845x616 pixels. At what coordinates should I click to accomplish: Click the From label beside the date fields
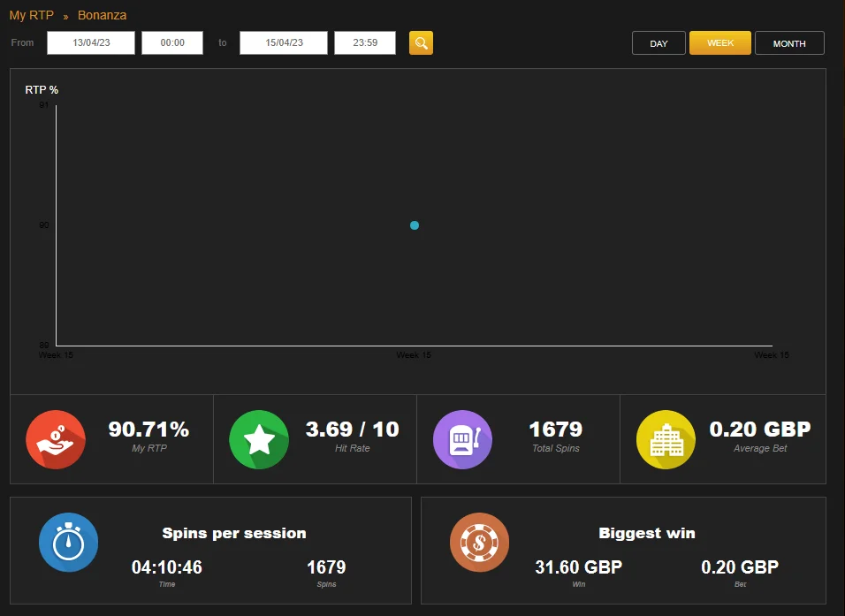click(22, 42)
